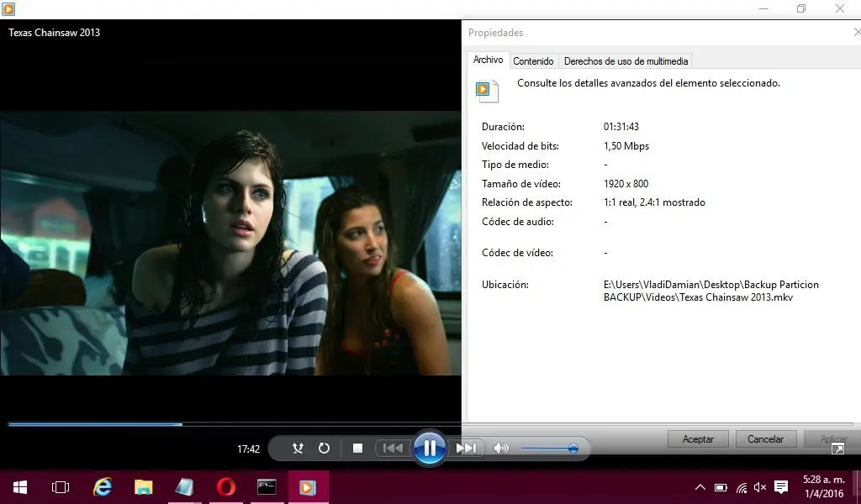The image size is (861, 504).
Task: Adjust the volume slider knob
Action: pos(573,449)
